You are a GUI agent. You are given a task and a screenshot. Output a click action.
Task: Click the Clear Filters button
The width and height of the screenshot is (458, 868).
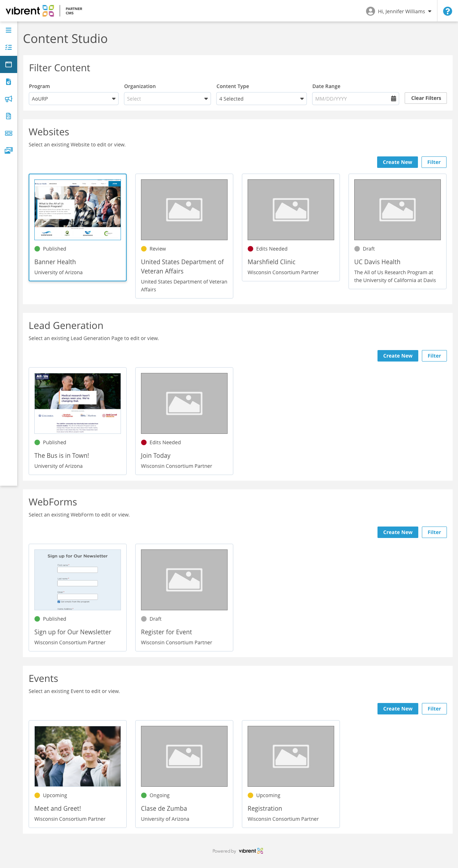[426, 98]
